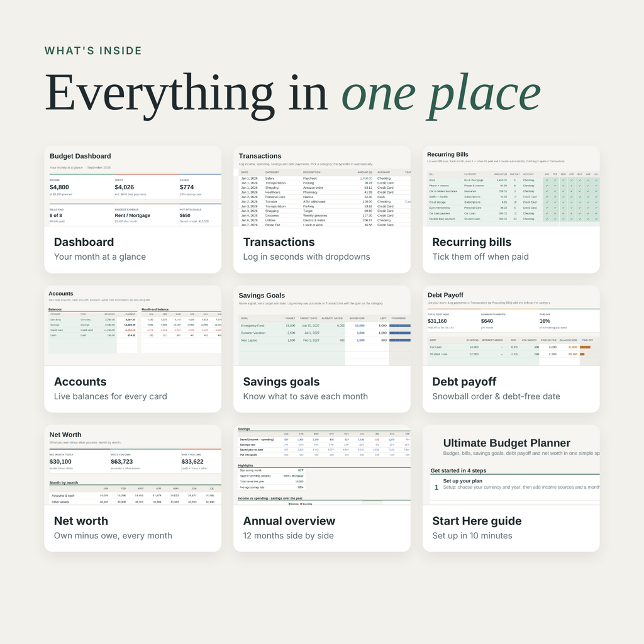The height and width of the screenshot is (644, 644).
Task: Select "Own minus owe, every month" caption
Action: coord(113,536)
